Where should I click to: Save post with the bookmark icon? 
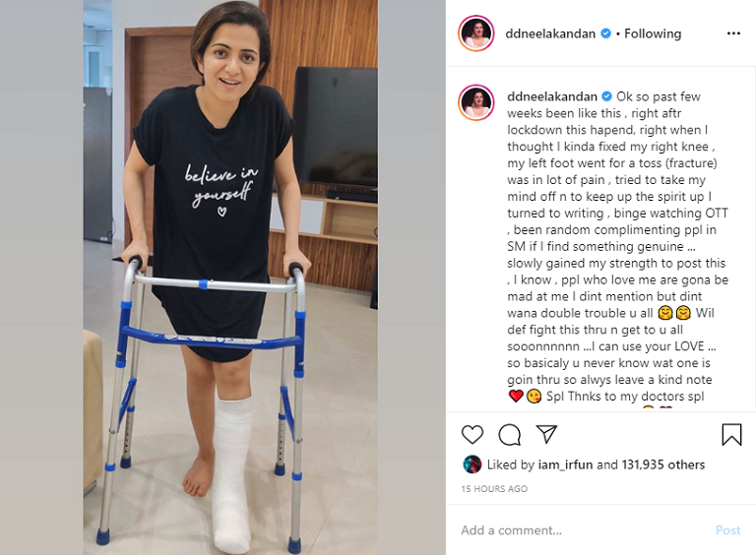(x=731, y=434)
